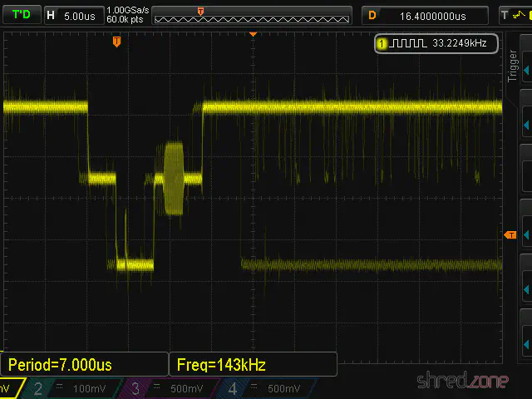Toggle channel 3 with 500mV scale

coord(170,389)
